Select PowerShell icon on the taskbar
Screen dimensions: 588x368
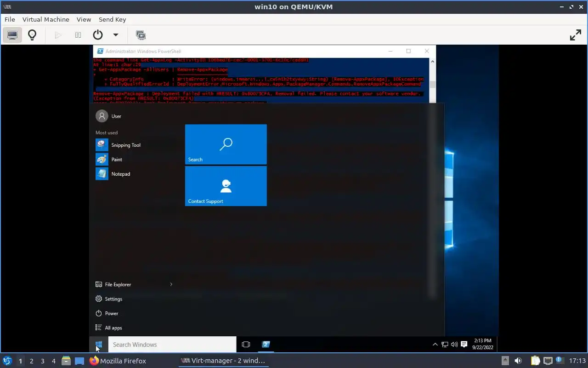tap(266, 344)
